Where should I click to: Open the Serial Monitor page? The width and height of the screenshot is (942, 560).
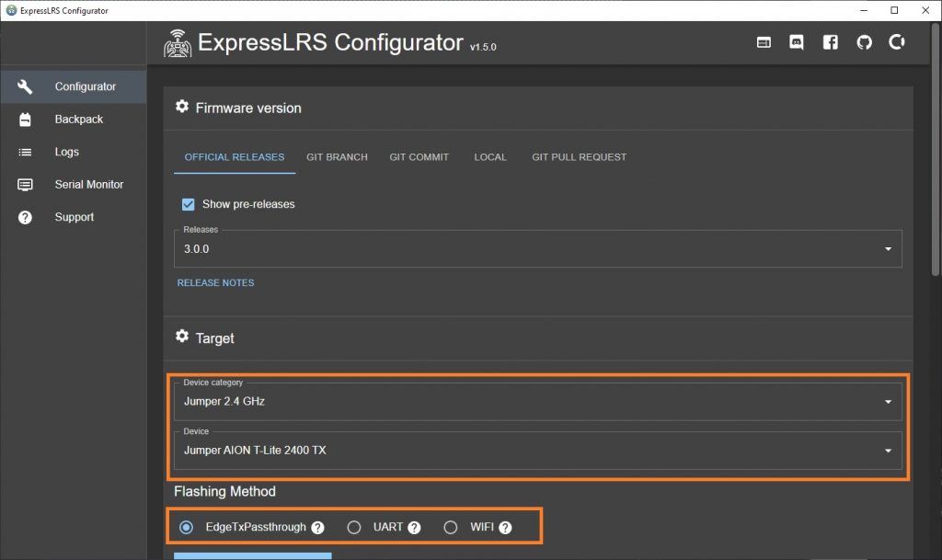(74, 184)
